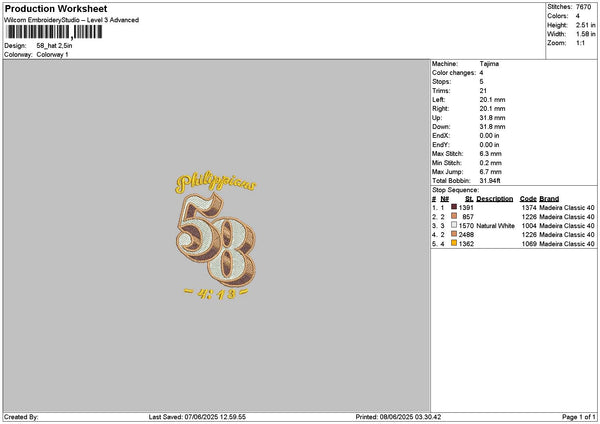Click the Height value '2.51 in'
This screenshot has height=424, width=600.
(585, 25)
